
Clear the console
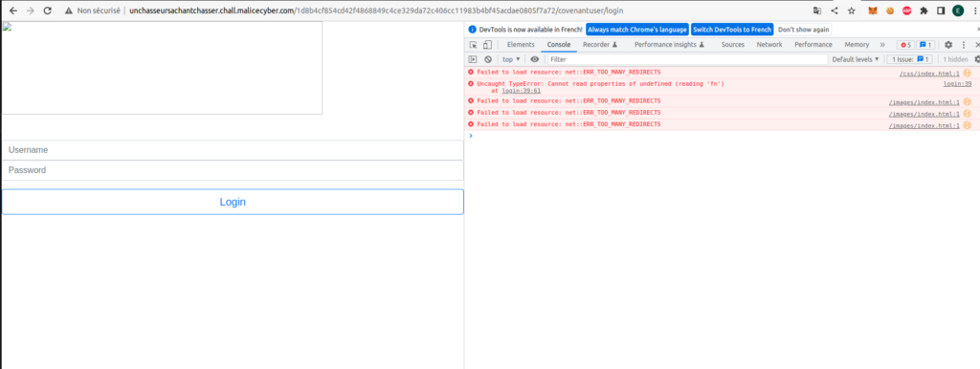[488, 59]
